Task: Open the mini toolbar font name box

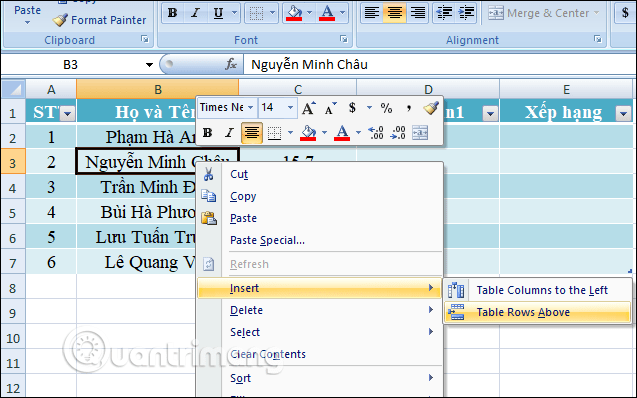Action: point(228,108)
